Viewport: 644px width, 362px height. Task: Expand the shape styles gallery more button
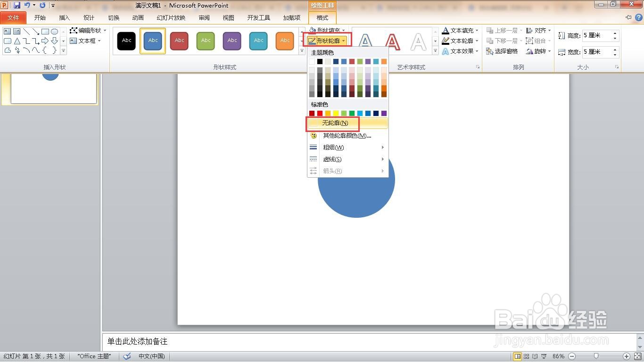click(302, 51)
